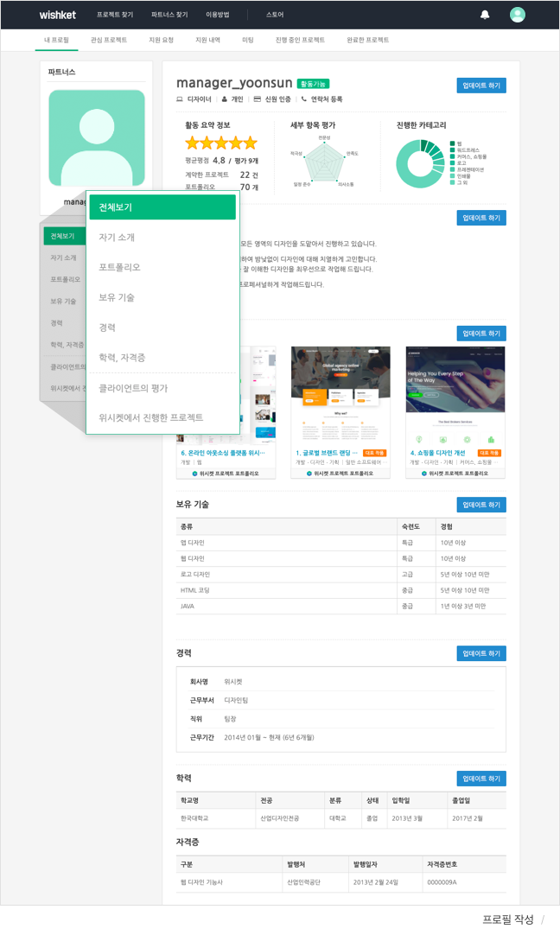Viewport: 560px width, 935px height.
Task: Click 업데이트 하기 in the 학력 section
Action: 481,779
